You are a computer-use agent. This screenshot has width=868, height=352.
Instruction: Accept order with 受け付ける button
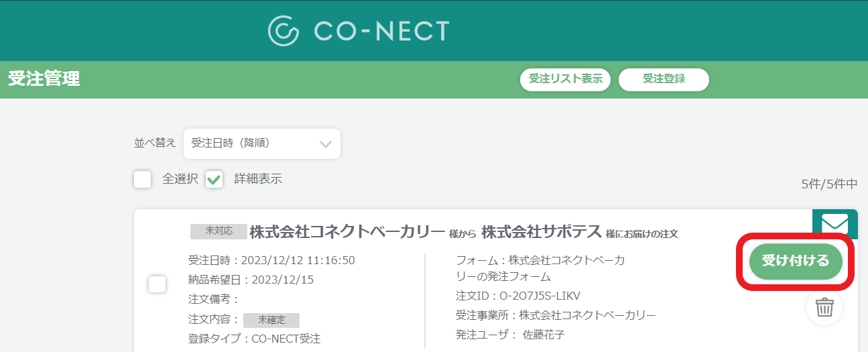tap(796, 261)
